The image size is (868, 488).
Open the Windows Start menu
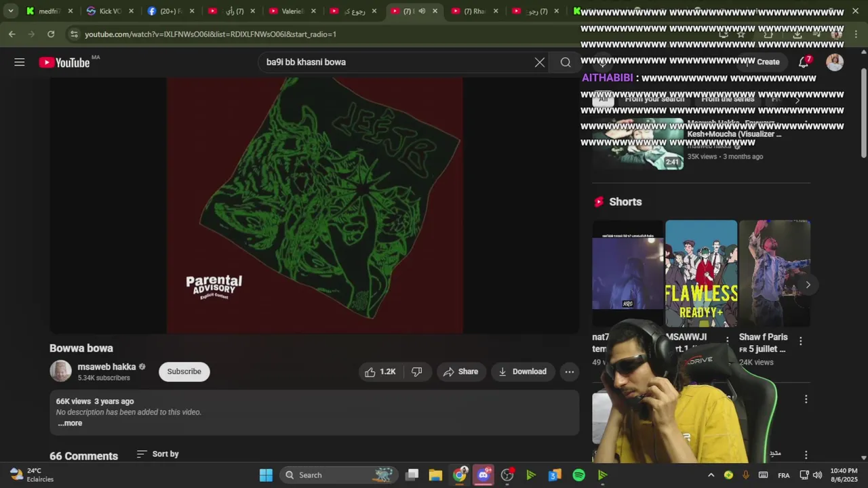pos(266,475)
